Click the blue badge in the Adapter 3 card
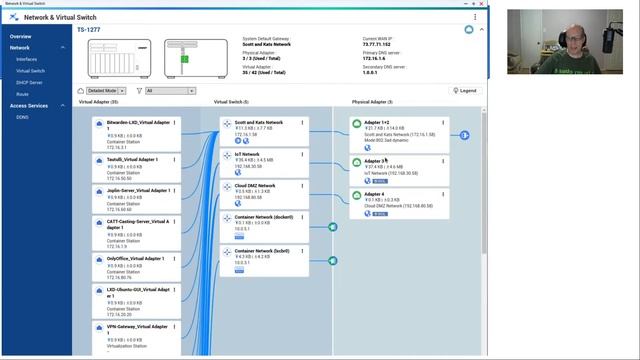 (x=380, y=181)
